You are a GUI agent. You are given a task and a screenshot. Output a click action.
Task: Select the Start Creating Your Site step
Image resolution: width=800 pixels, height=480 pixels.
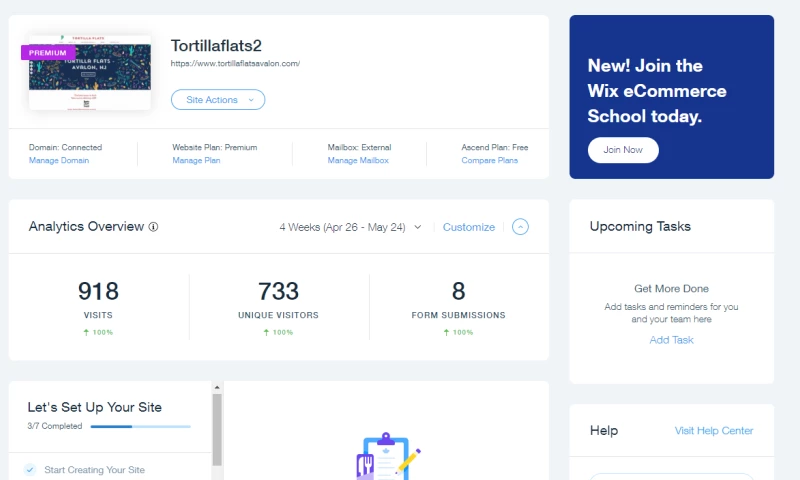click(94, 469)
